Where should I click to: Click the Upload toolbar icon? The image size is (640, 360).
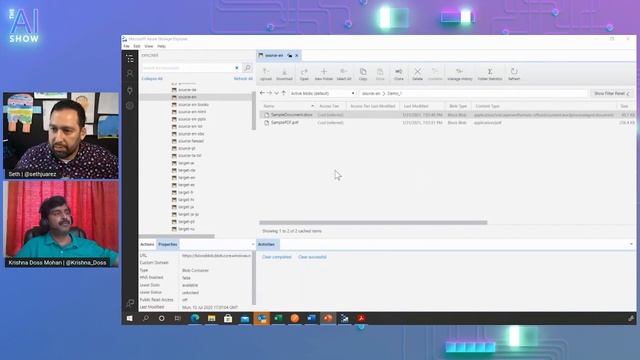pos(266,74)
